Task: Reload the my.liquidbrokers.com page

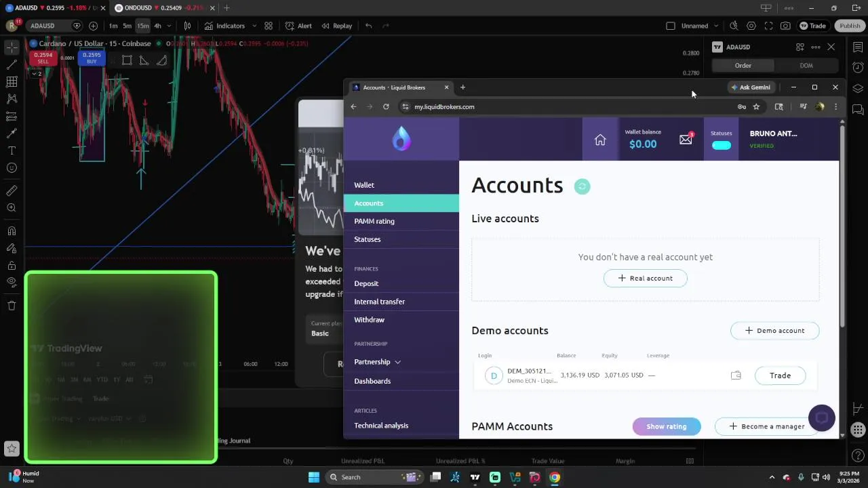Action: 386,107
